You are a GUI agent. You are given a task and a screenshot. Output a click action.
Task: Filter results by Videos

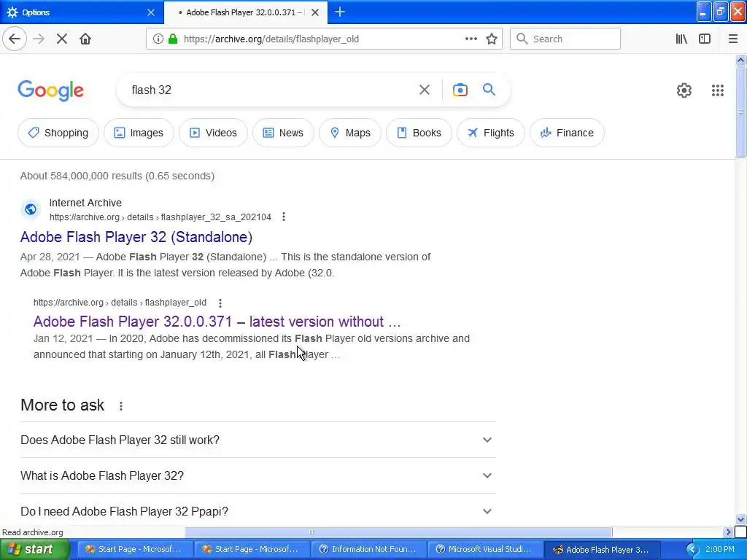point(213,133)
